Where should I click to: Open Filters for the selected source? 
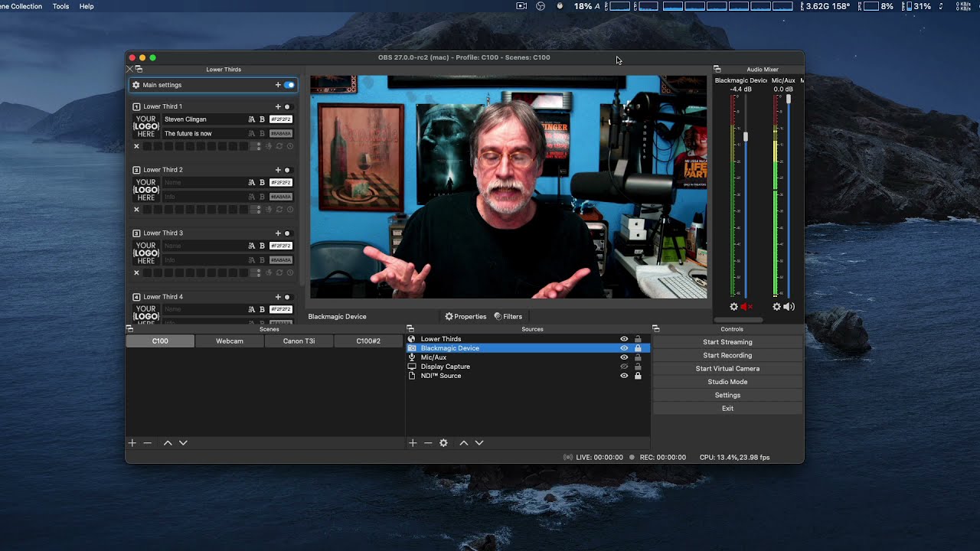508,316
